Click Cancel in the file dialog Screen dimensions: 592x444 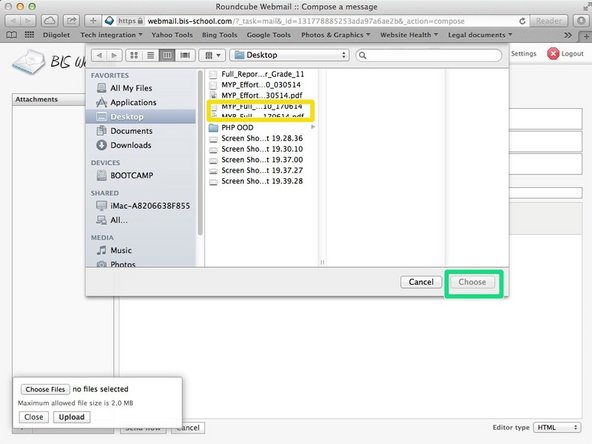pos(421,282)
